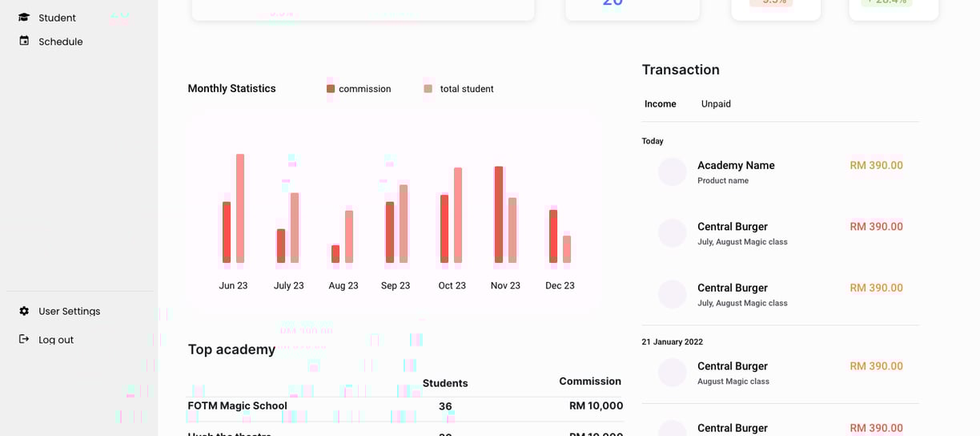The height and width of the screenshot is (436, 980).
Task: Select the Jun 23 commission bar
Action: [x=227, y=232]
